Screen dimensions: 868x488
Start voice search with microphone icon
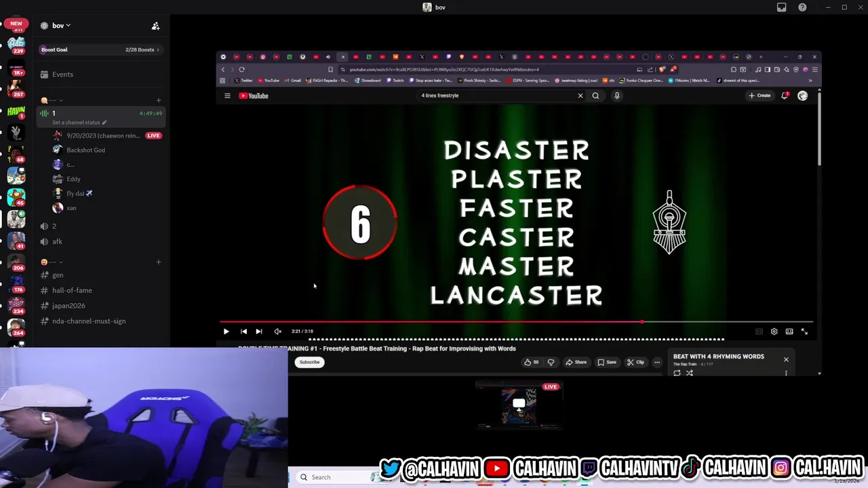point(616,96)
